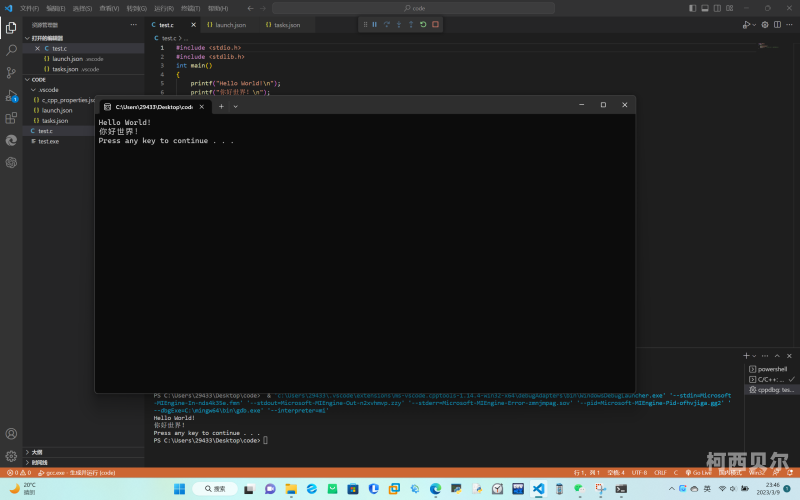Image resolution: width=800 pixels, height=500 pixels.
Task: Go forward with the navigation arrow
Action: [x=263, y=8]
